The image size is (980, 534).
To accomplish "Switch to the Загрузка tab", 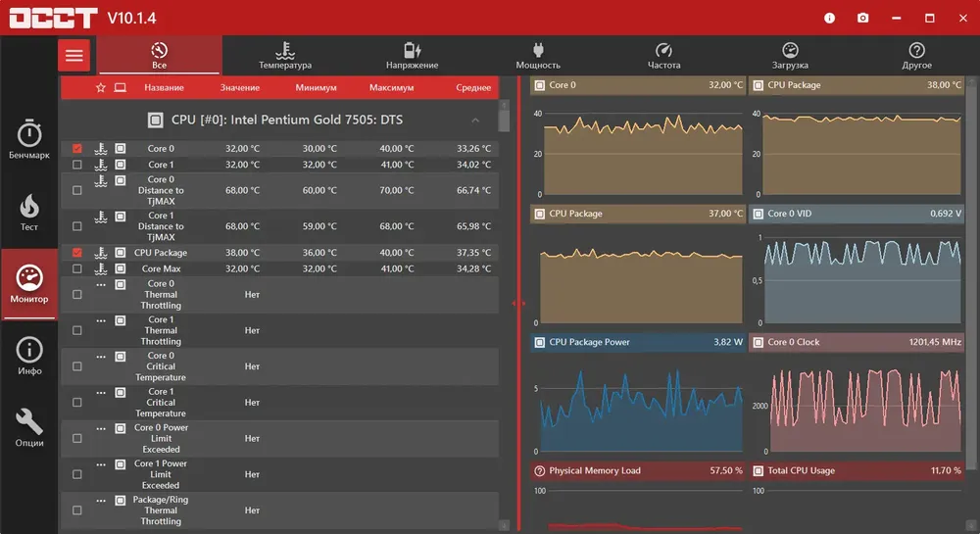I will click(x=790, y=56).
